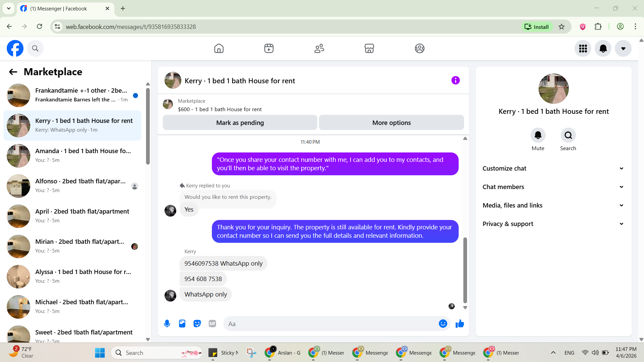Select Kerry 1 bed 1 bath conversation
Screen dimensions: 644x362
(72, 126)
